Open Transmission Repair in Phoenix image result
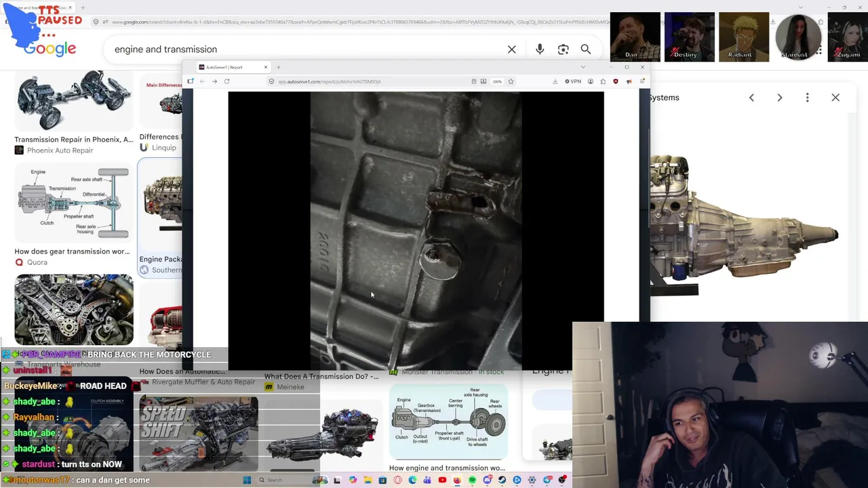Screen dimensions: 868x488 tap(74, 102)
